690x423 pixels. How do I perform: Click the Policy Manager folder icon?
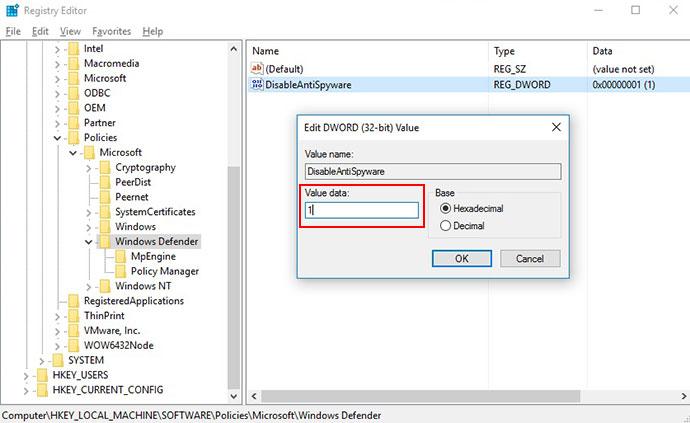click(x=121, y=271)
